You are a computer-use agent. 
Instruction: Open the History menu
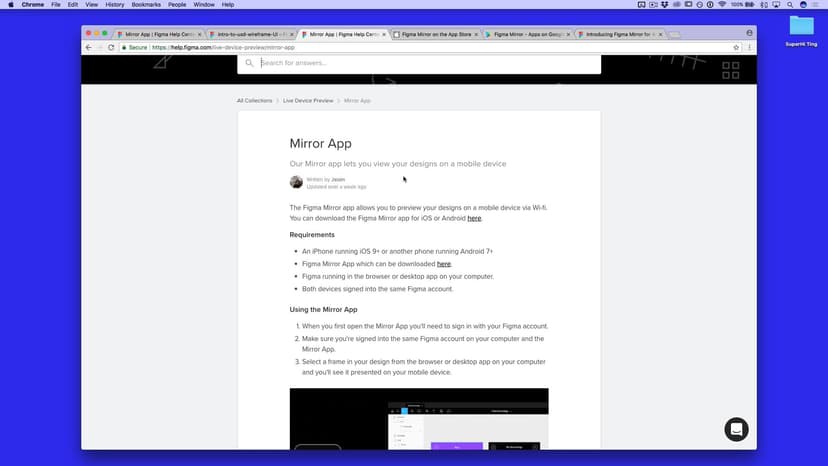pos(114,5)
